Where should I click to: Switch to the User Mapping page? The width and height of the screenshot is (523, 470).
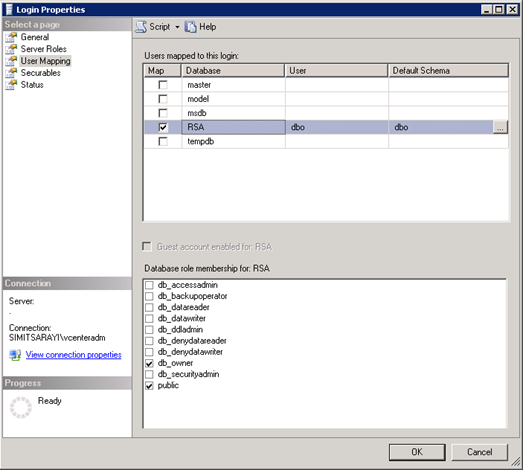tap(45, 61)
